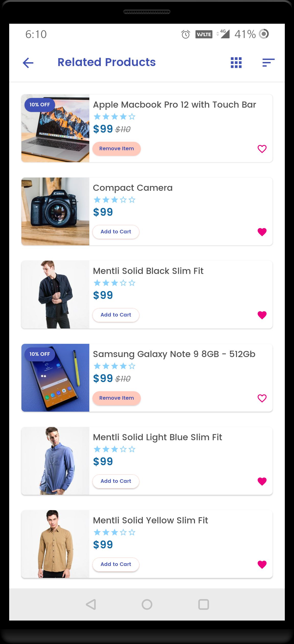This screenshot has width=294, height=644.
Task: Add Compact Camera to cart
Action: click(x=116, y=232)
